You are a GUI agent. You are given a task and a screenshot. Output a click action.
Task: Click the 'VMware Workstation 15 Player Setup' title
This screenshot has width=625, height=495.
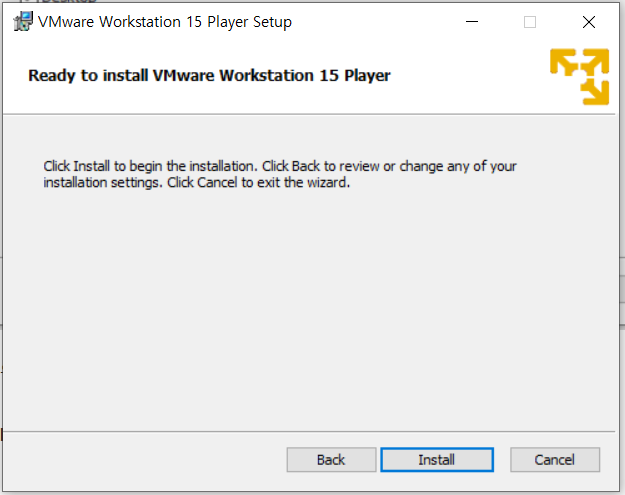[165, 22]
